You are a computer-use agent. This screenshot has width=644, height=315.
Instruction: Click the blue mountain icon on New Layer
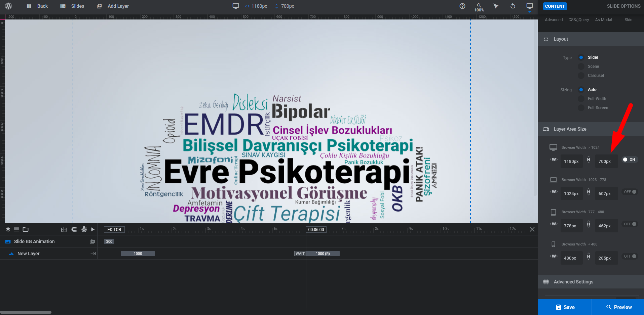click(x=11, y=254)
